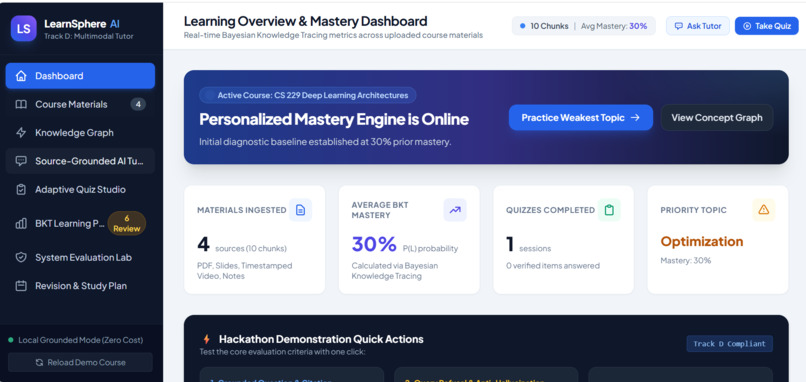Click the 30% average mastery value
This screenshot has height=382, width=806.
[x=374, y=244]
